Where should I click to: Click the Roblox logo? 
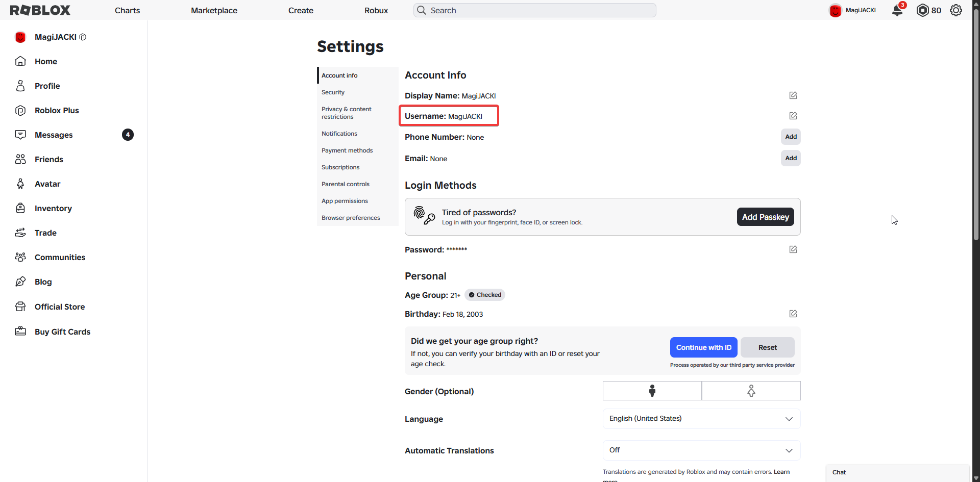tap(40, 10)
